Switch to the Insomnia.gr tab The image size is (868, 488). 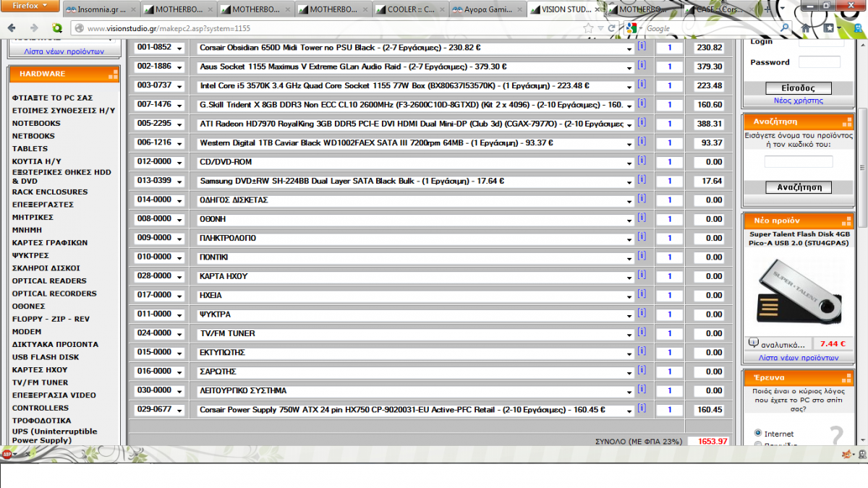coord(101,10)
